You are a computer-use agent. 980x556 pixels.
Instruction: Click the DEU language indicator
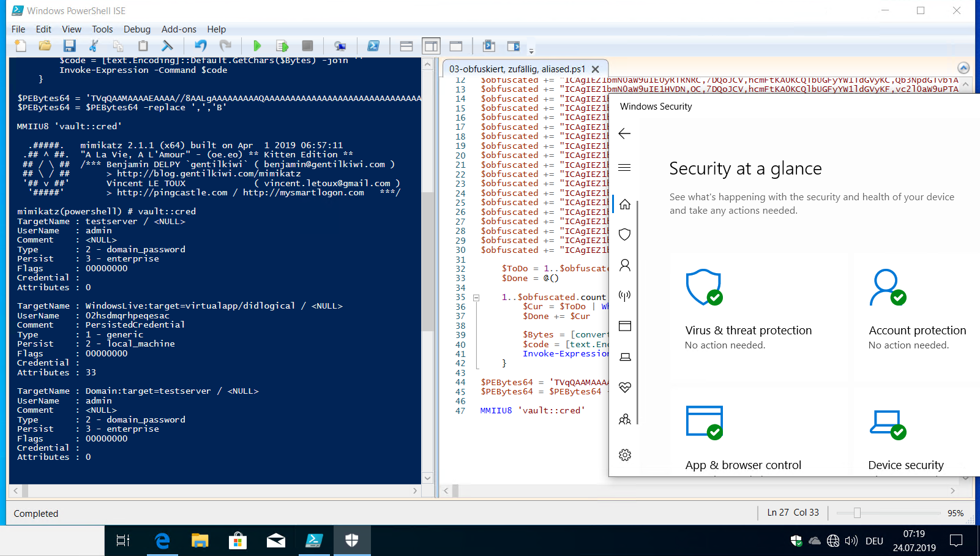[x=874, y=541]
